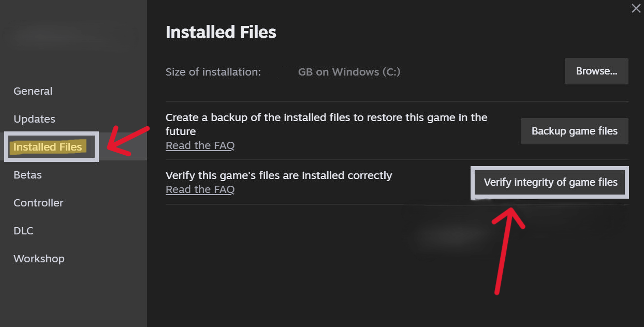Image resolution: width=644 pixels, height=327 pixels.
Task: Click the backup description text
Action: coord(326,124)
